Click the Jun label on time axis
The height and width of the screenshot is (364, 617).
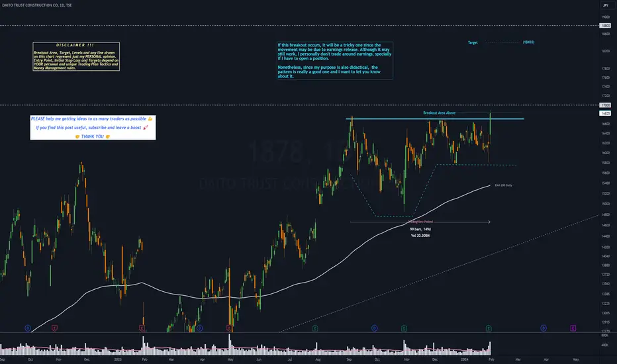tap(259, 359)
